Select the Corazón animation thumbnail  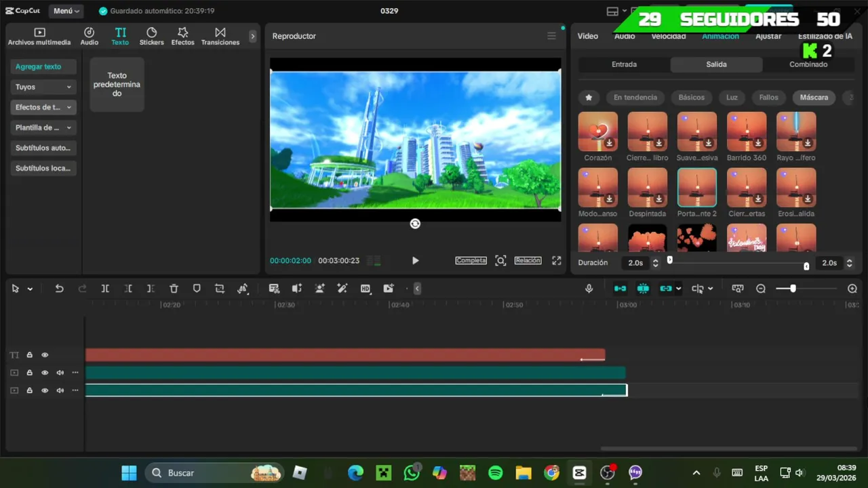coord(597,131)
